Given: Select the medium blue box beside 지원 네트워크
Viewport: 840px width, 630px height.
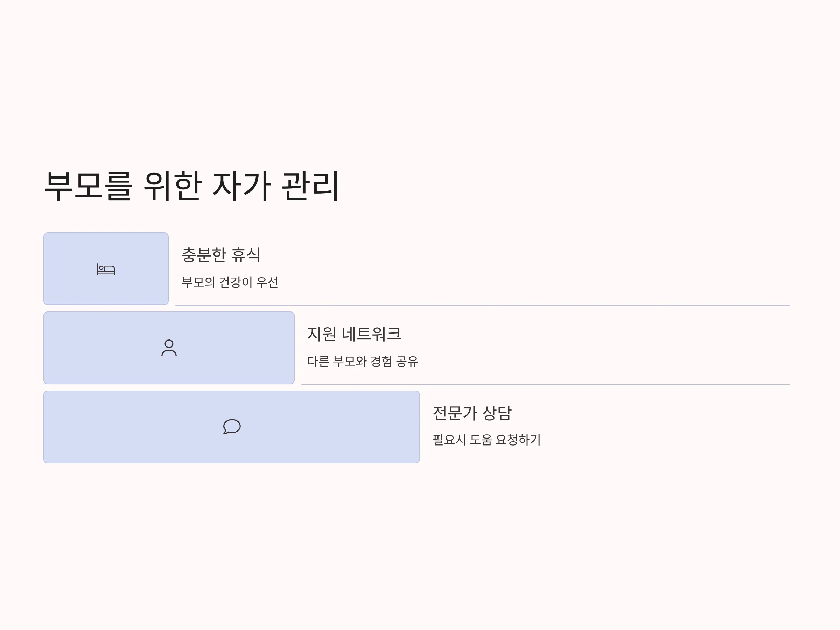Looking at the screenshot, I should (x=169, y=348).
